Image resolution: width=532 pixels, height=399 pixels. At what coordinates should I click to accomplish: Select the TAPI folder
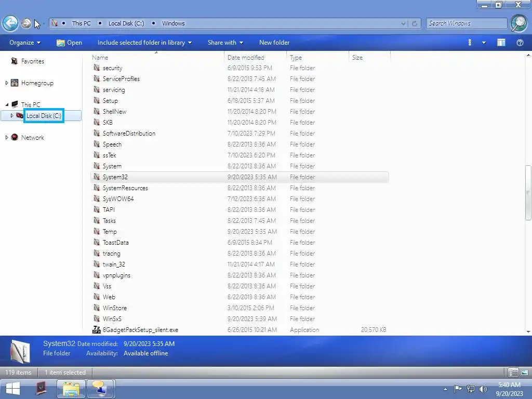(x=109, y=210)
